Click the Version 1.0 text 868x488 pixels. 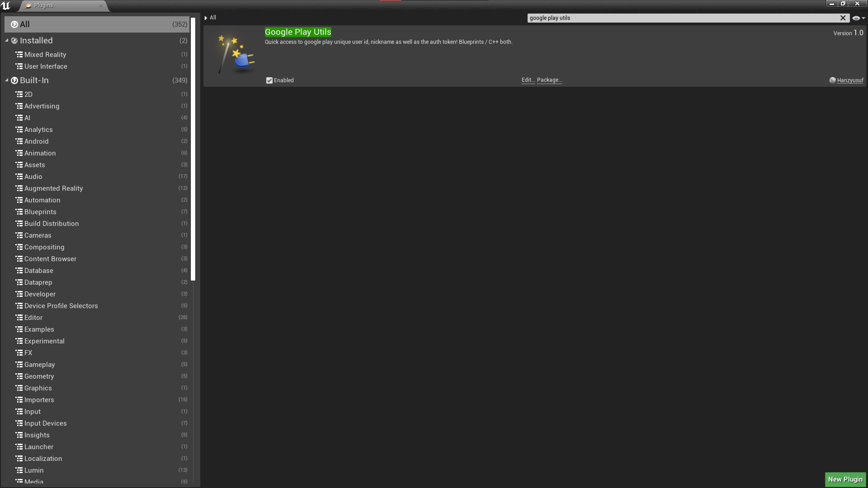click(848, 33)
